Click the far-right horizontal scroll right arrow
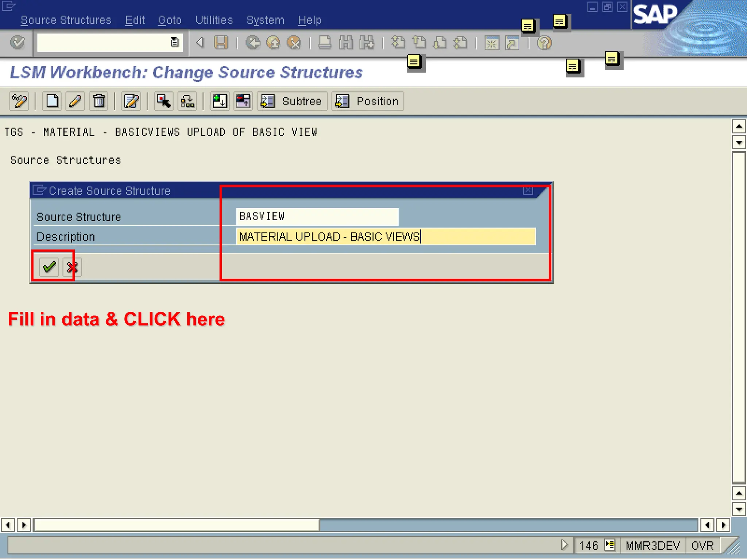This screenshot has height=560, width=747. (x=723, y=525)
